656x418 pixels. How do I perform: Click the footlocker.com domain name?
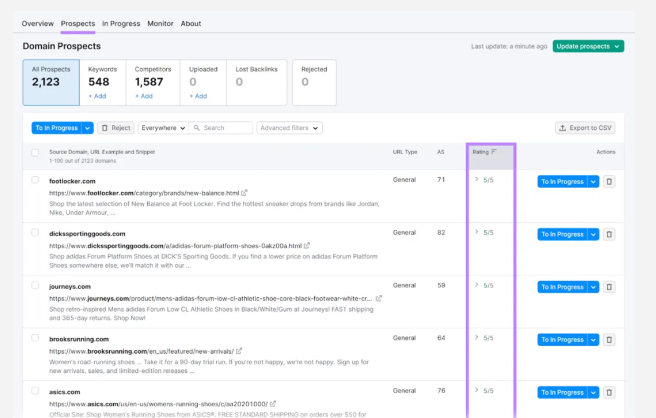(x=72, y=181)
